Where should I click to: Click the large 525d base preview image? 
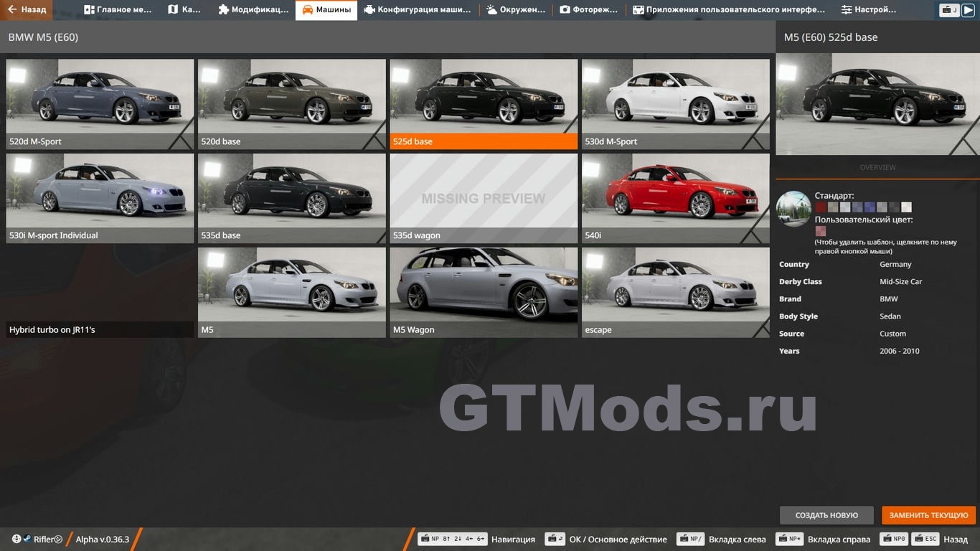[x=877, y=104]
